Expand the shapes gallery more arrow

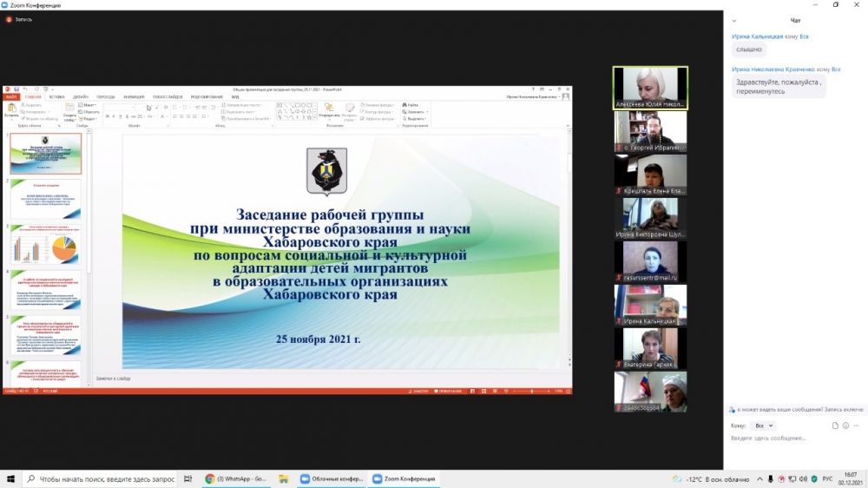click(x=316, y=117)
